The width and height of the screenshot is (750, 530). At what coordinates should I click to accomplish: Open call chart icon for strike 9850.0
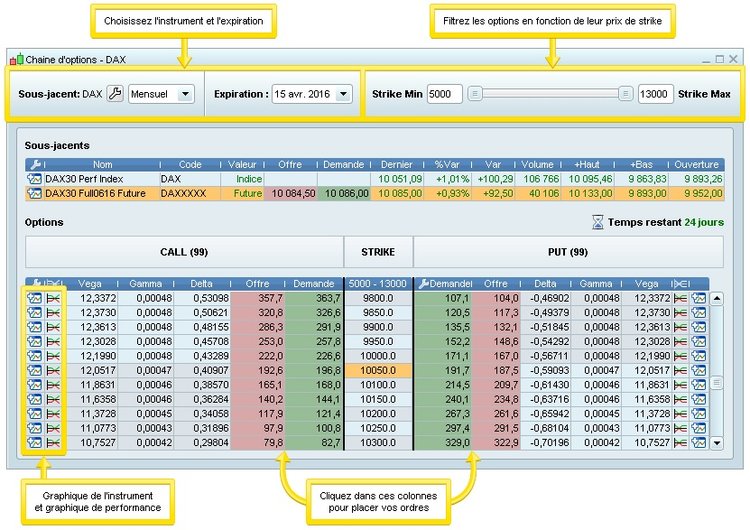click(34, 313)
